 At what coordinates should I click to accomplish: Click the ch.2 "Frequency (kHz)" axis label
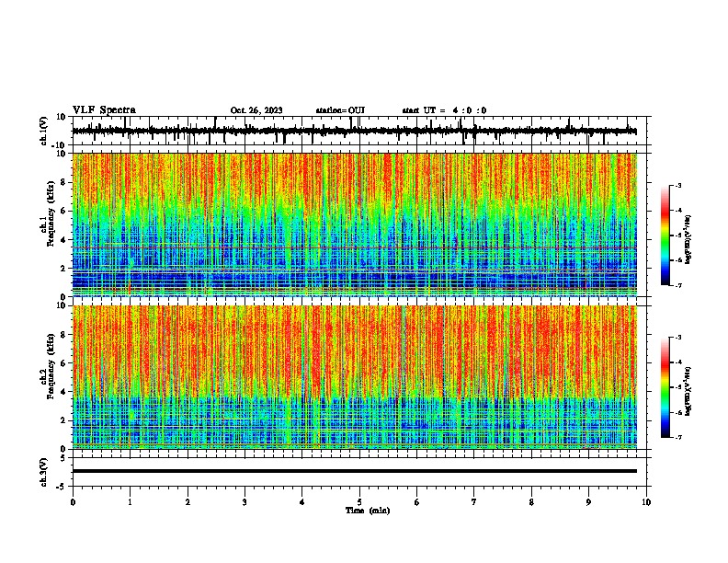coord(51,366)
